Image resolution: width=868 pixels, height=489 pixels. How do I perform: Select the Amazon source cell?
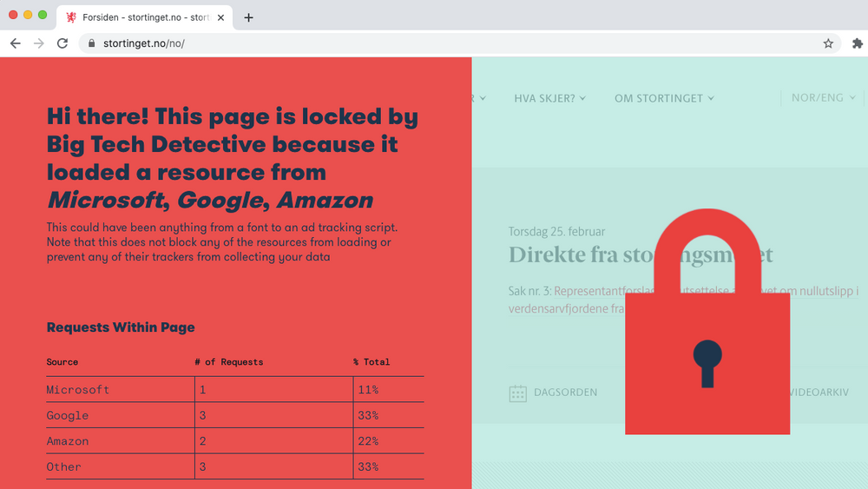pyautogui.click(x=120, y=441)
